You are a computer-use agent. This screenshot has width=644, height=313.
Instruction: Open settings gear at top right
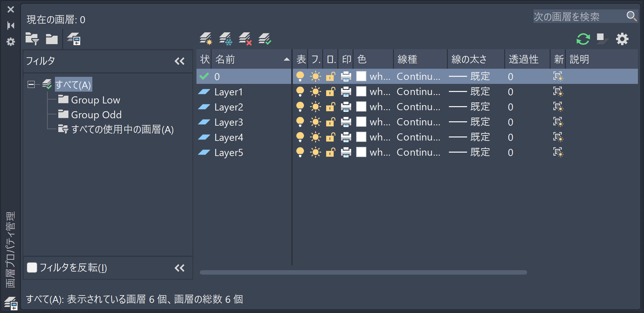(x=622, y=39)
